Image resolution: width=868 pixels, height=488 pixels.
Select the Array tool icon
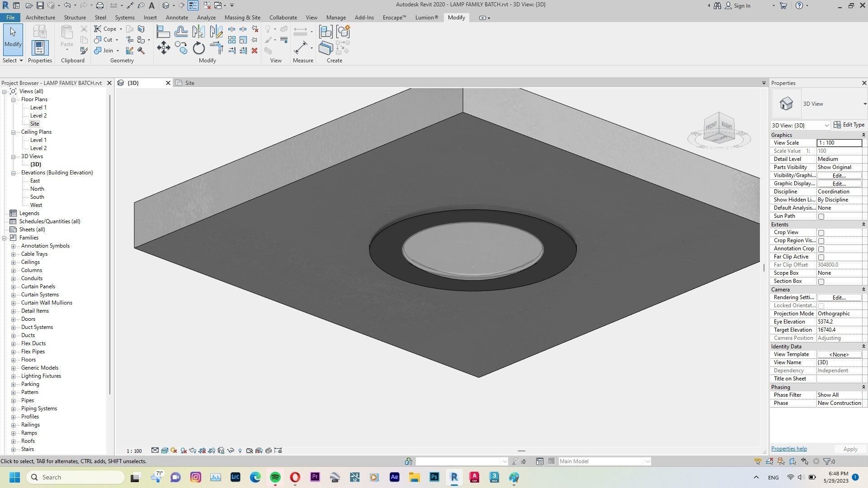point(231,40)
